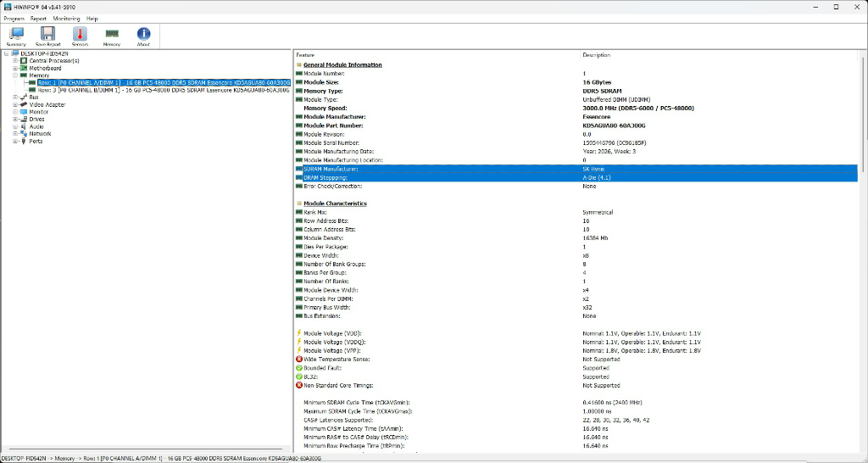This screenshot has width=868, height=463.
Task: Select the Error Check/Correction row
Action: [x=576, y=186]
